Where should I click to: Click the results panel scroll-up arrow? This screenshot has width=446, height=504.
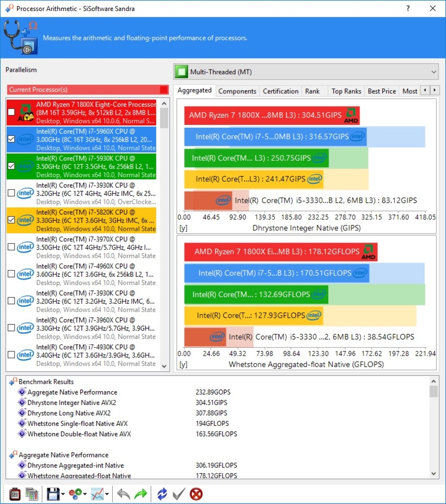(434, 381)
